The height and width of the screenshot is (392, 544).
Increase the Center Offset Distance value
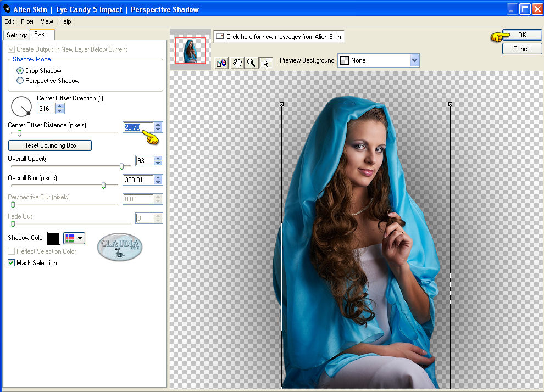[158, 125]
